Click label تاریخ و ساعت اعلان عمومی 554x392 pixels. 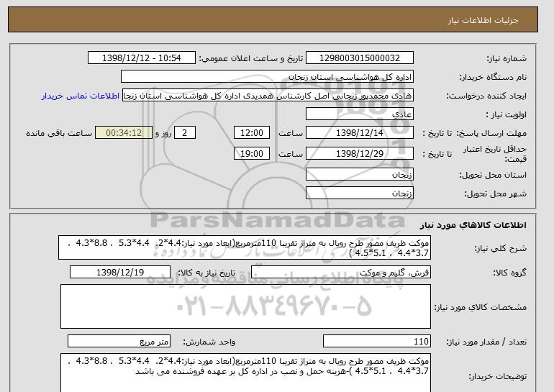tap(251, 58)
